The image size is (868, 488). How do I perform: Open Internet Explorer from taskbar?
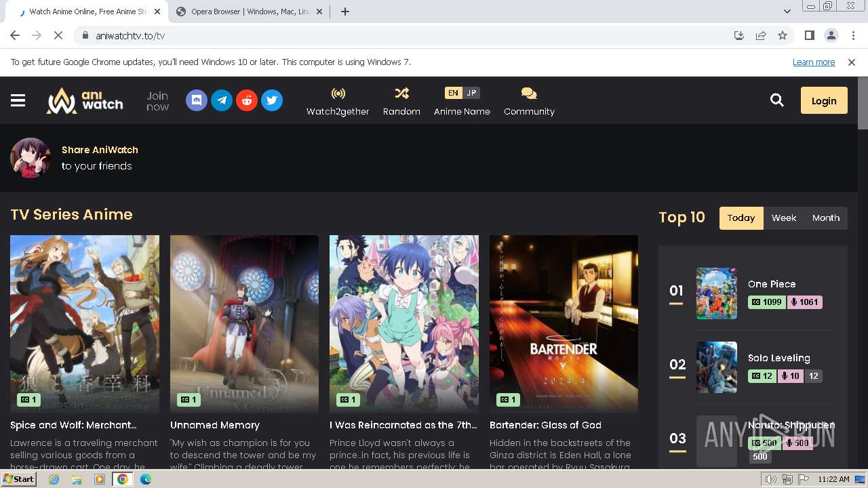tap(54, 479)
